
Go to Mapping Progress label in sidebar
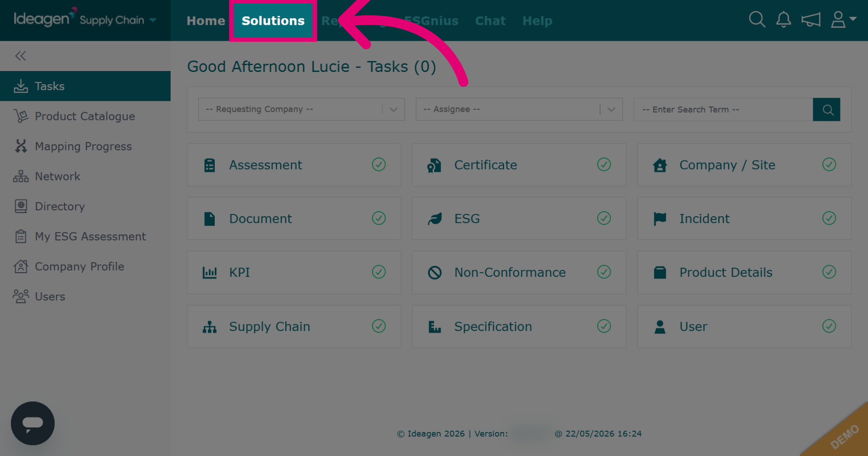83,147
